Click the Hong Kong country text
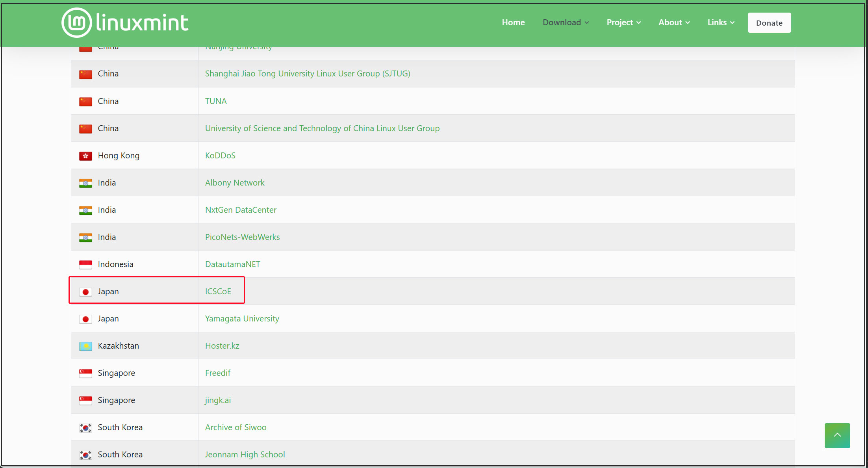This screenshot has height=468, width=868. (119, 156)
